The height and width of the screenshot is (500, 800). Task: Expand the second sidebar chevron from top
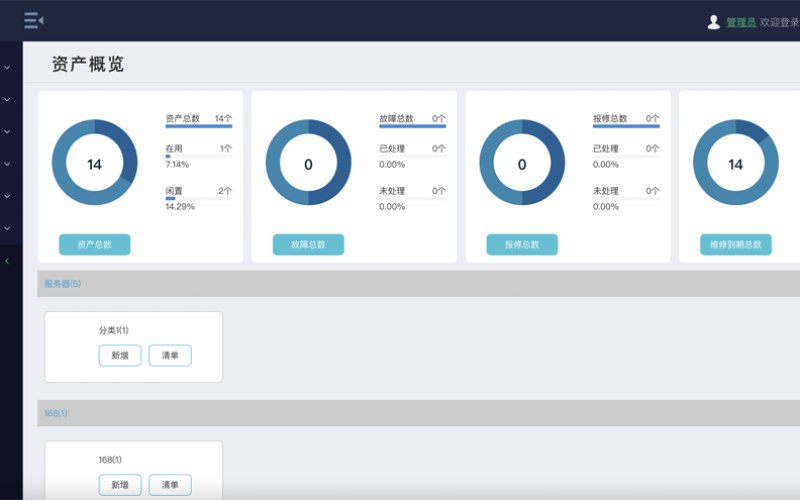tap(7, 99)
